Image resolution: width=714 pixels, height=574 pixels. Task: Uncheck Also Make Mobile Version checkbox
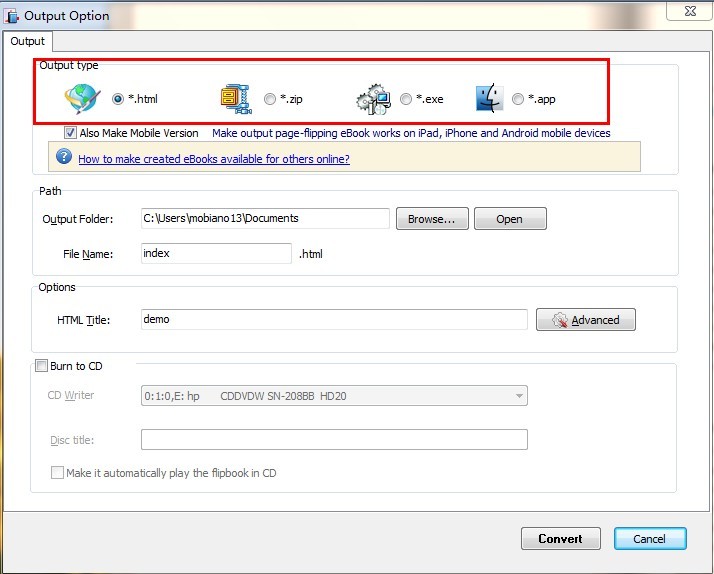point(70,133)
